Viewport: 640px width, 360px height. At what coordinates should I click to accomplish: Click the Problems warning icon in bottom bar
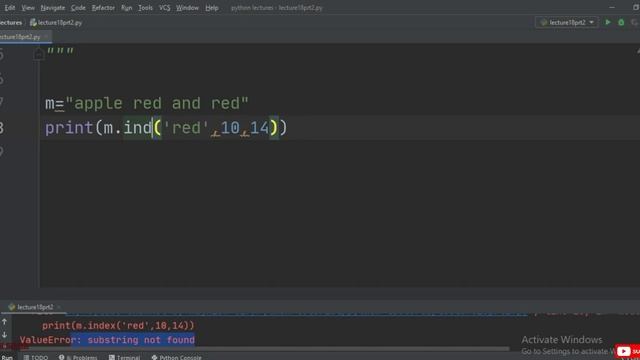tap(61, 357)
